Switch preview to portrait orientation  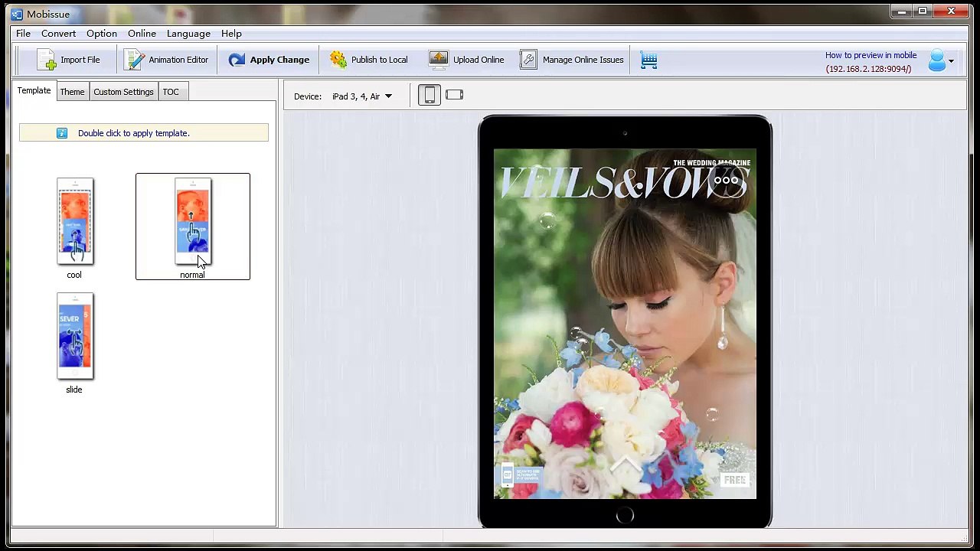point(430,95)
